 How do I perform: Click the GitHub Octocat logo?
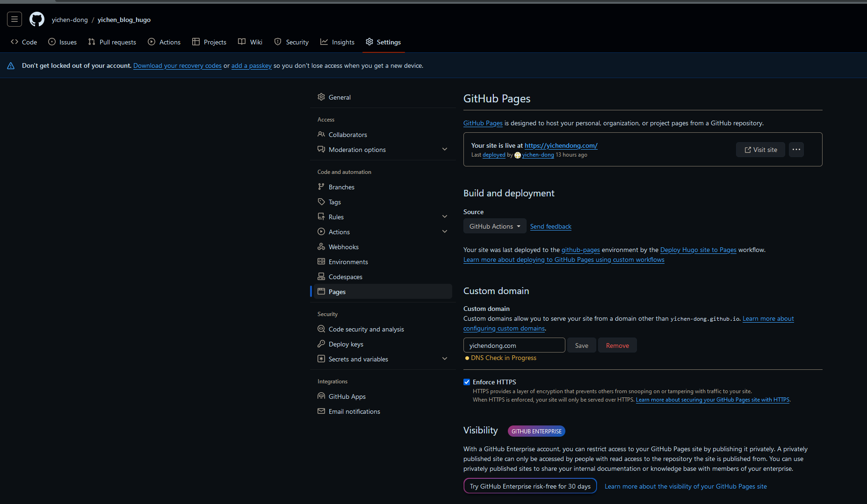[x=37, y=19]
